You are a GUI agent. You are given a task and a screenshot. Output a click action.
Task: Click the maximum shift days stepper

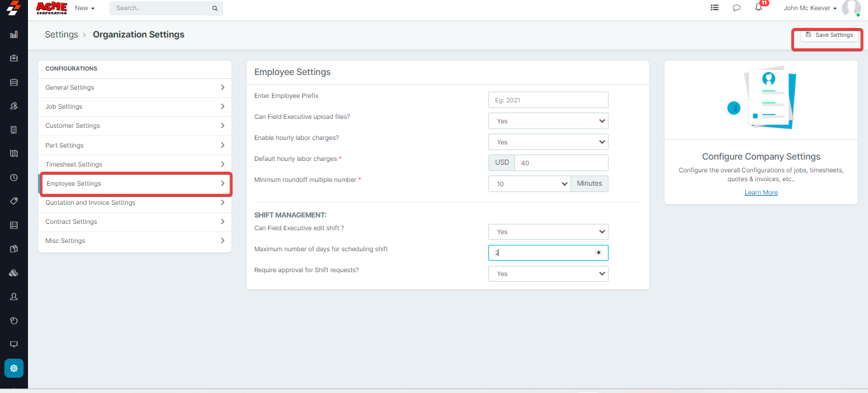598,252
